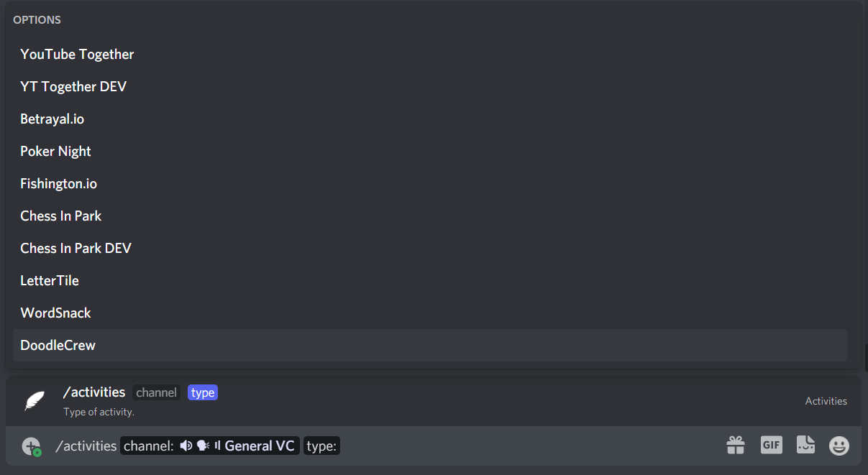
Task: Click the feather bot avatar icon
Action: [35, 401]
